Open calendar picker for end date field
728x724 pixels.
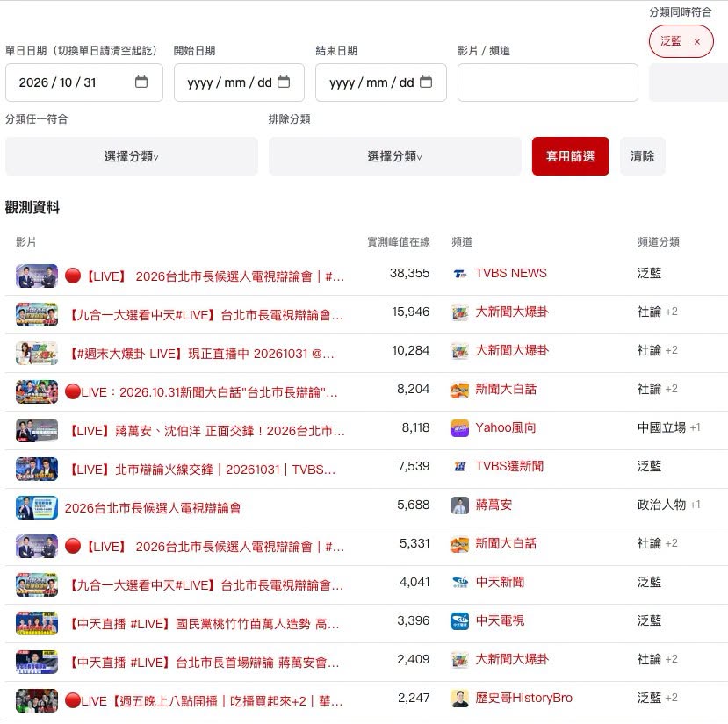point(425,82)
